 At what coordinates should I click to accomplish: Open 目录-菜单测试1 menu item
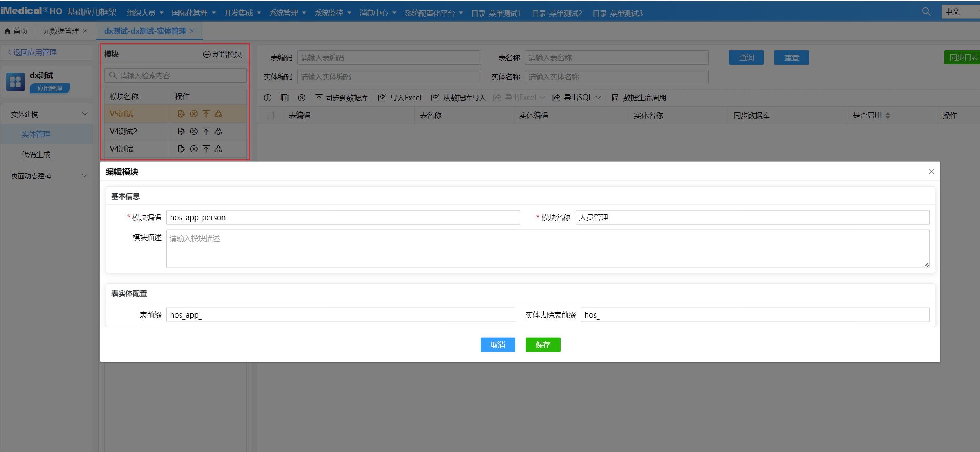[x=496, y=14]
